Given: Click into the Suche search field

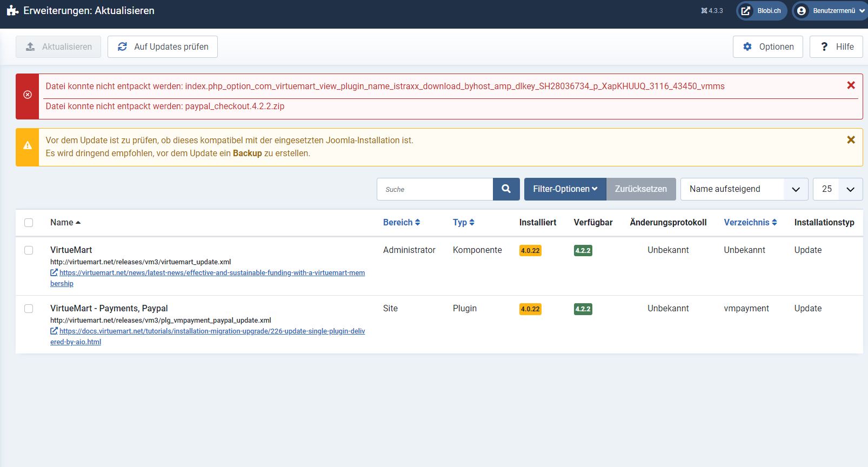Looking at the screenshot, I should (x=435, y=189).
